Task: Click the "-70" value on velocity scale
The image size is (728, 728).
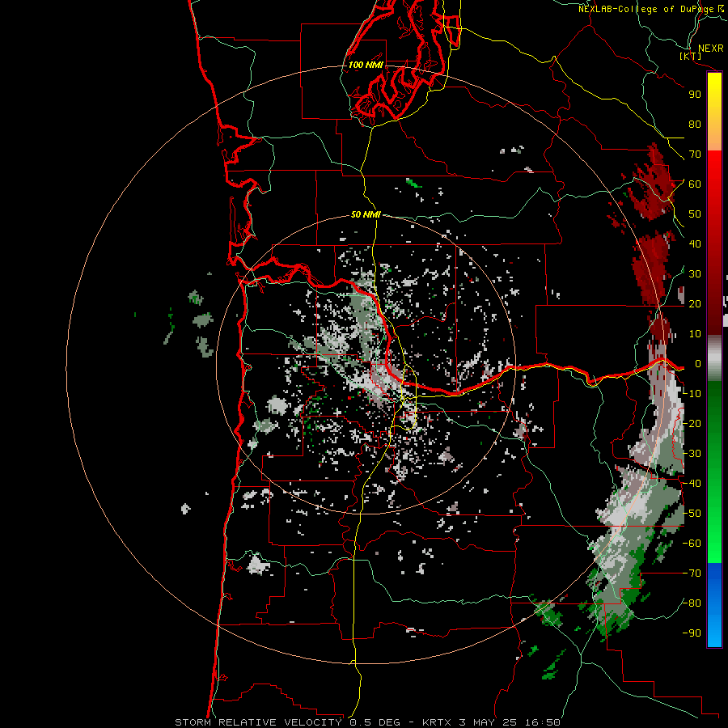Action: pyautogui.click(x=692, y=574)
